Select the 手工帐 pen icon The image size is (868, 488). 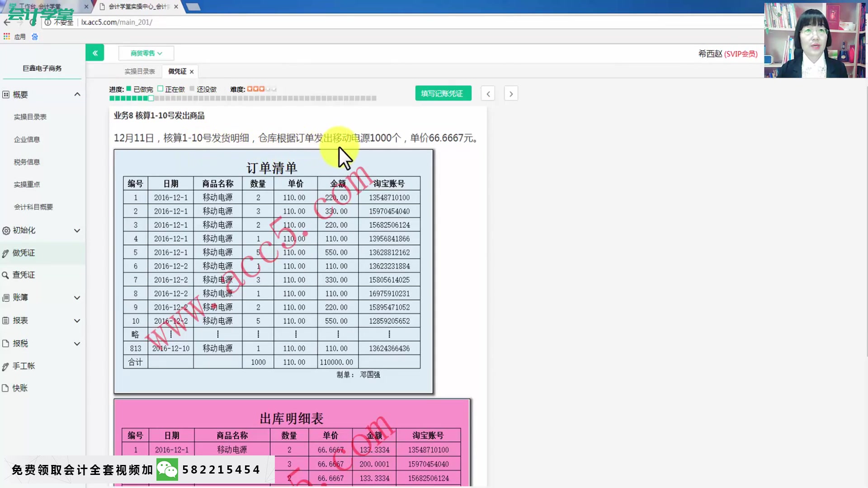[x=5, y=366]
